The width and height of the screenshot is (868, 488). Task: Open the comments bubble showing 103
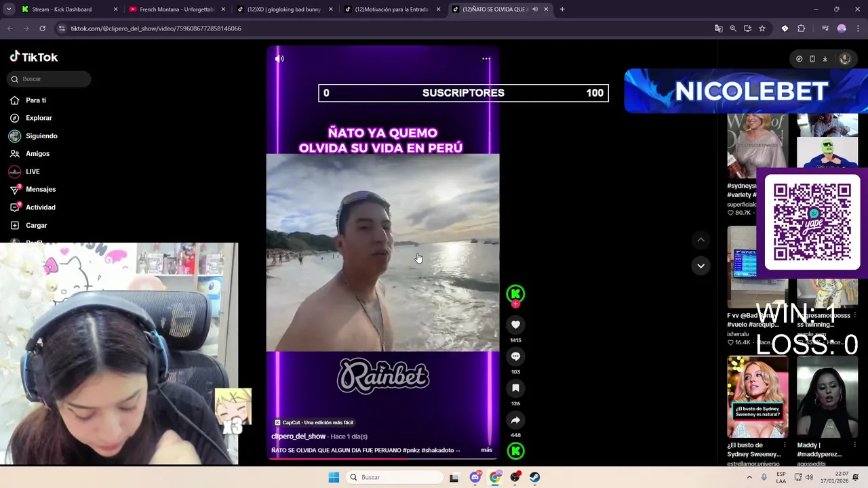click(x=515, y=357)
